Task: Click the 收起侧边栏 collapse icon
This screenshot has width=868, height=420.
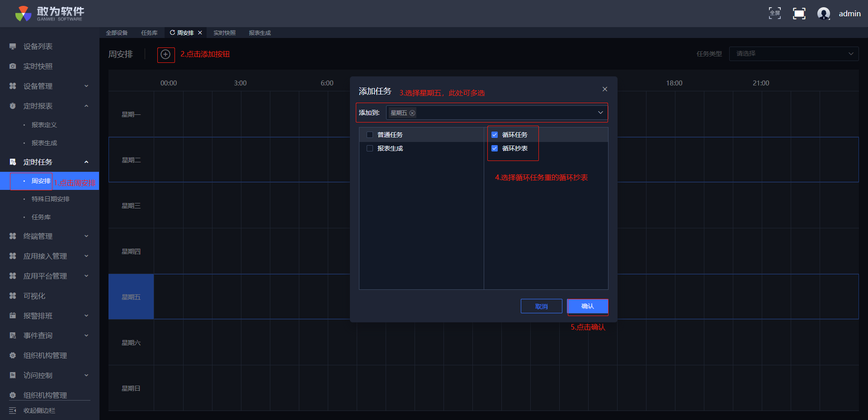Action: 13,411
